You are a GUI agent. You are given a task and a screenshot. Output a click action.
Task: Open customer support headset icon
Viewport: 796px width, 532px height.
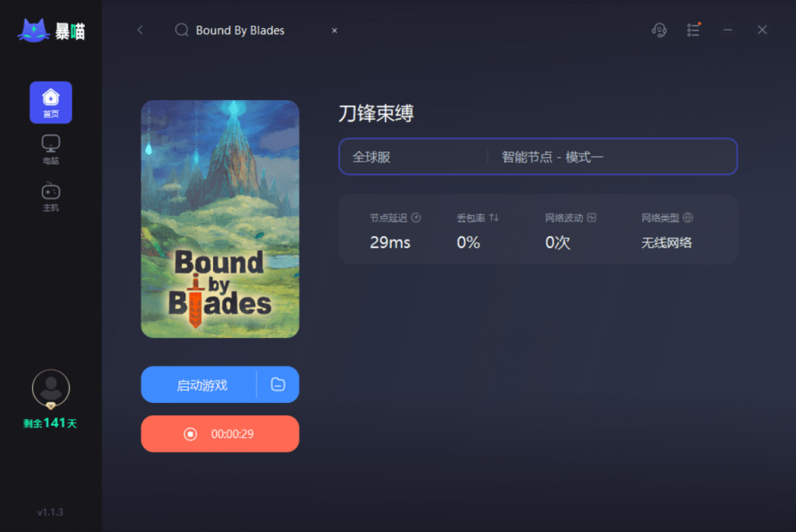659,30
